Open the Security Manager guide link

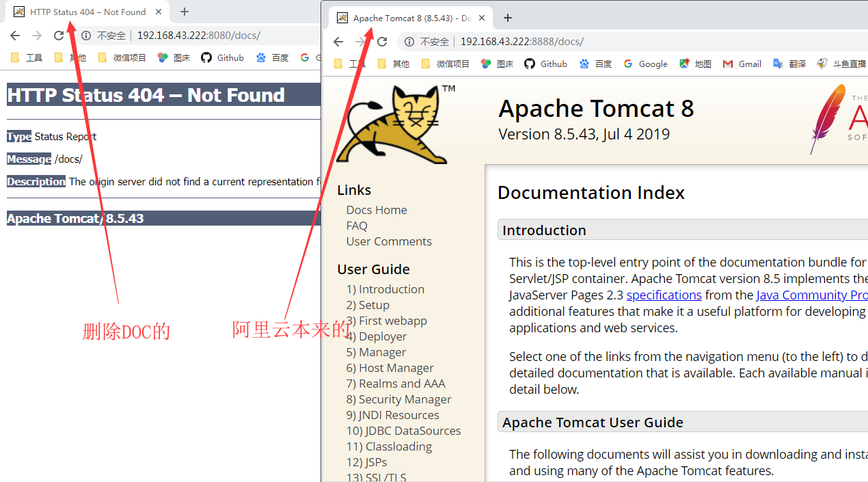398,399
